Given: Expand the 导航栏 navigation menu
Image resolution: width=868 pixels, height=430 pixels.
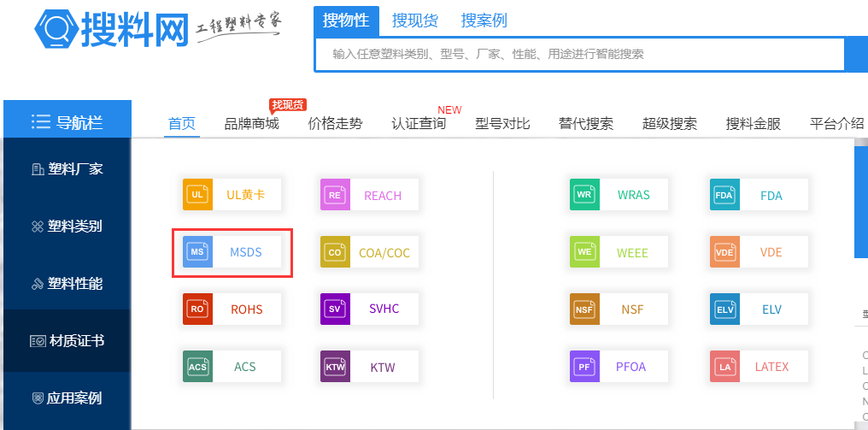Looking at the screenshot, I should (x=67, y=122).
